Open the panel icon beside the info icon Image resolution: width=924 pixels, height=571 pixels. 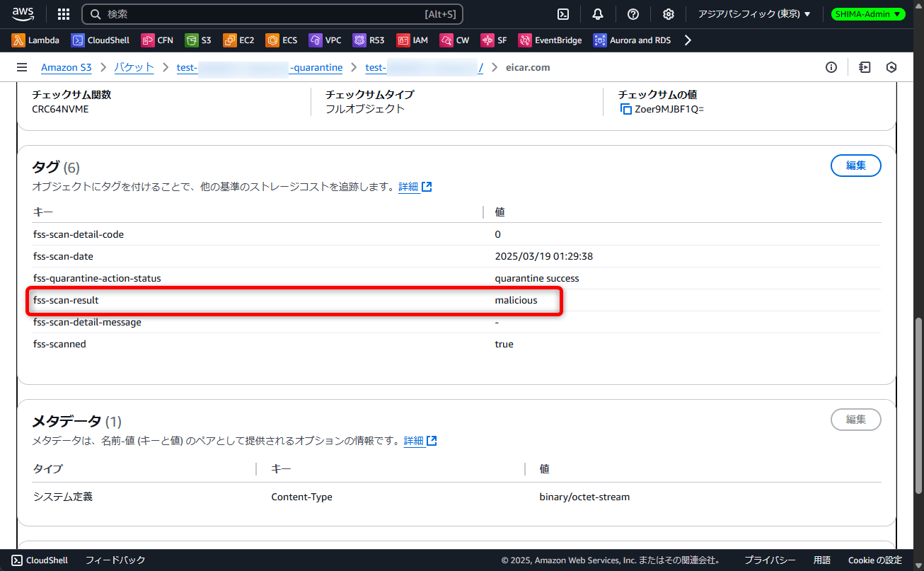(865, 67)
